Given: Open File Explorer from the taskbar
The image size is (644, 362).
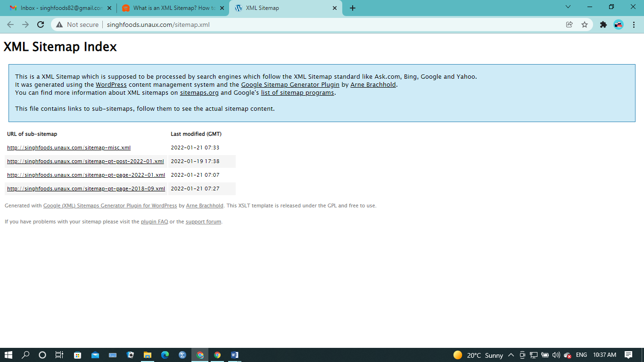Looking at the screenshot, I should [x=148, y=355].
